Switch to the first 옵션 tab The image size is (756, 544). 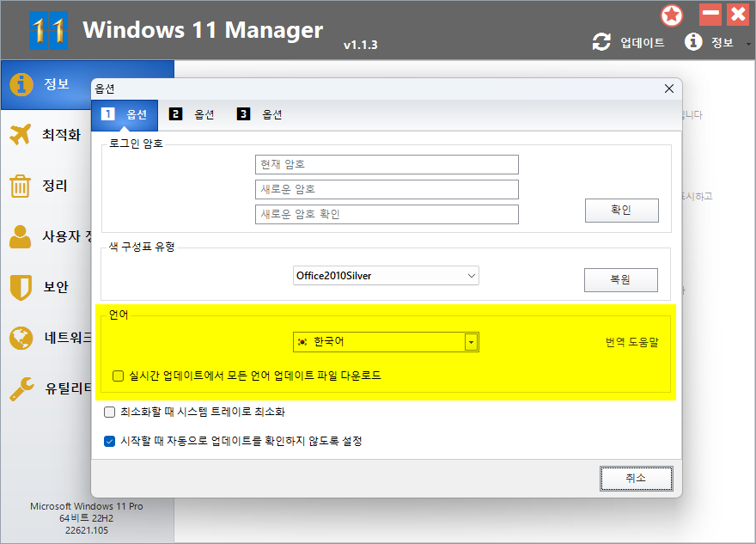click(x=125, y=115)
